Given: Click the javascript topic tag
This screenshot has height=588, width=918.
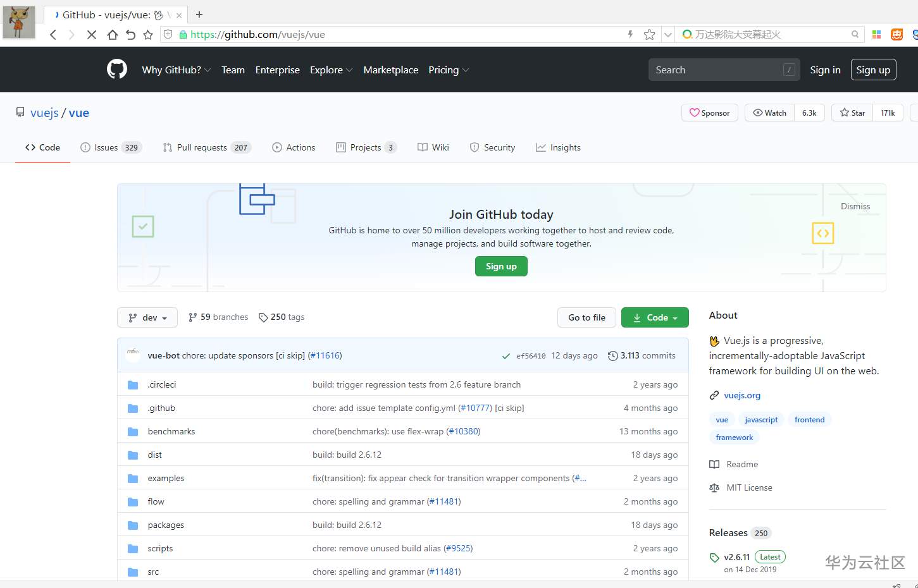Looking at the screenshot, I should (x=761, y=420).
